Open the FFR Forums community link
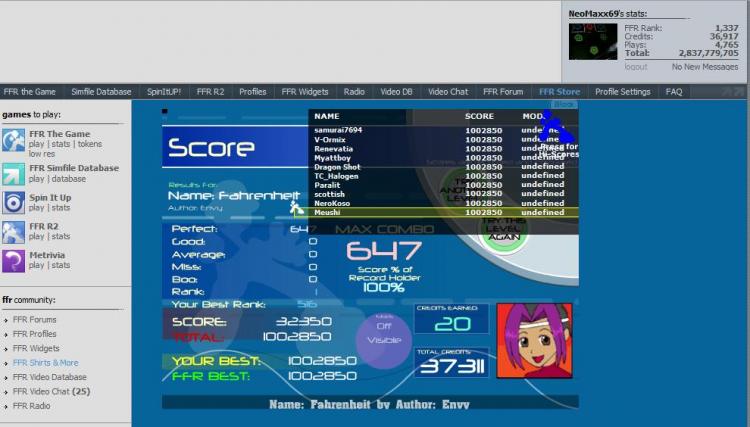This screenshot has height=427, width=750. click(x=34, y=319)
